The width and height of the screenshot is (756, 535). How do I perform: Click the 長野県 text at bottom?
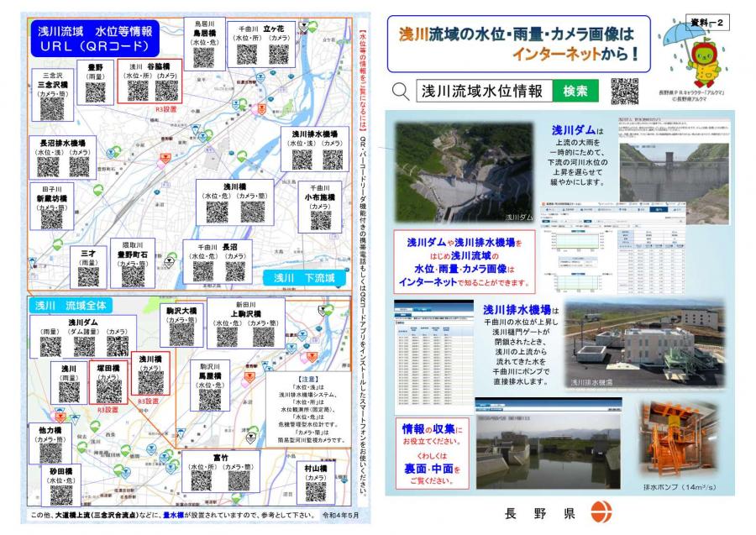(540, 513)
